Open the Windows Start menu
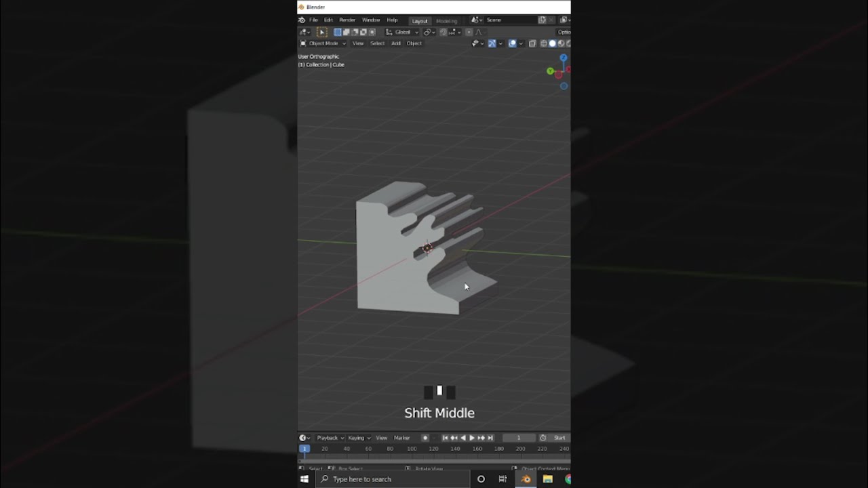 (304, 479)
